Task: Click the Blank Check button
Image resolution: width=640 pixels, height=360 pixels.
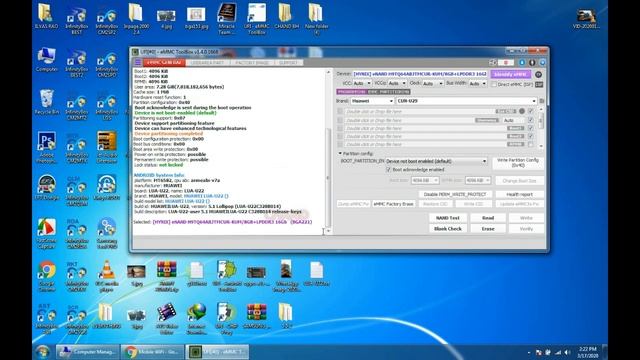Action: click(x=448, y=229)
